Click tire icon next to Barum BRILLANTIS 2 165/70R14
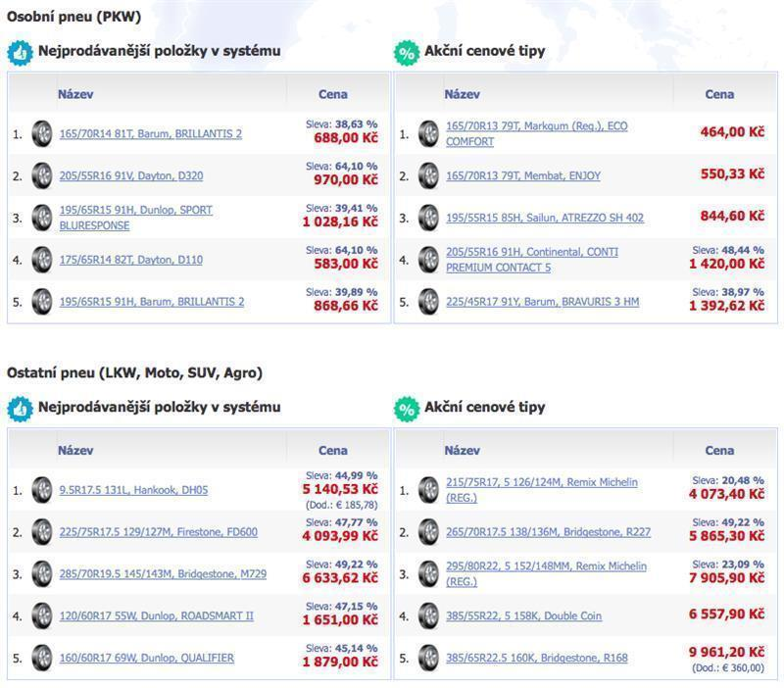 tap(41, 134)
